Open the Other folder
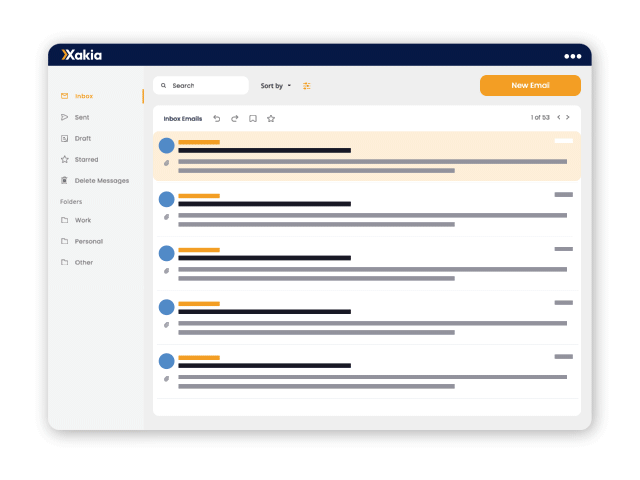 coord(84,262)
